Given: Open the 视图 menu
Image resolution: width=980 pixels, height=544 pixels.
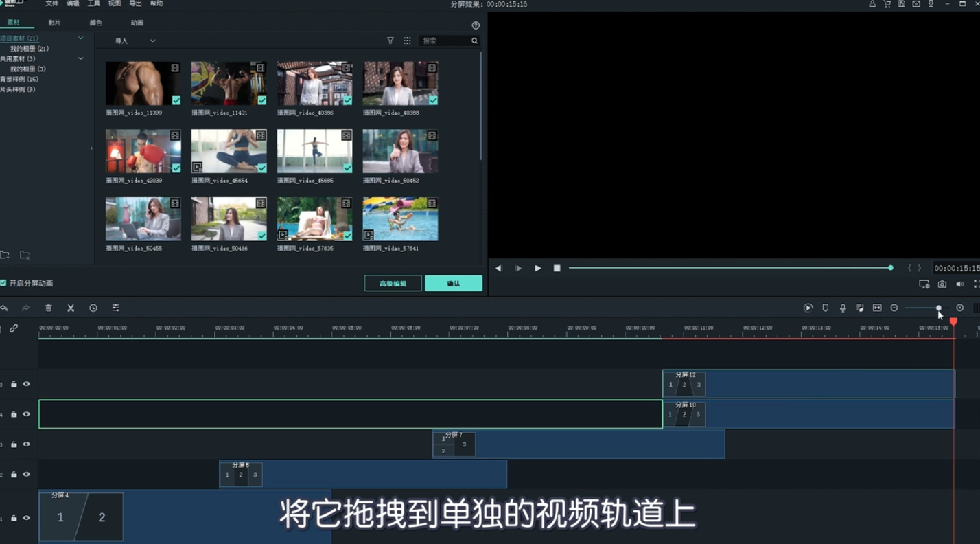Looking at the screenshot, I should 115,3.
